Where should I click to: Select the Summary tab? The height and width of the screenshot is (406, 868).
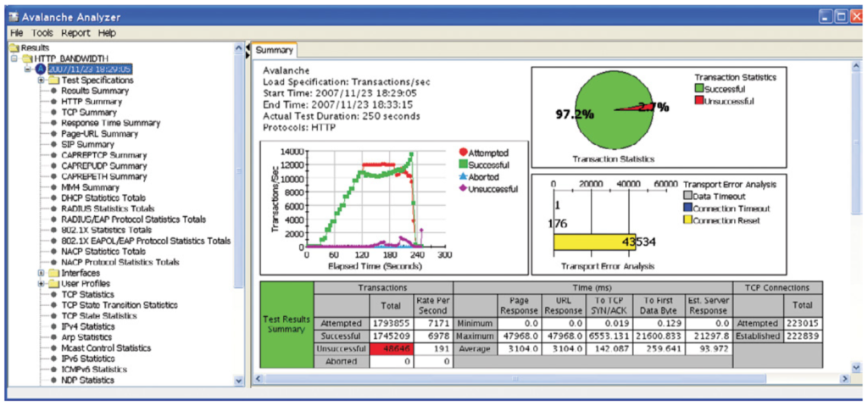tap(275, 50)
